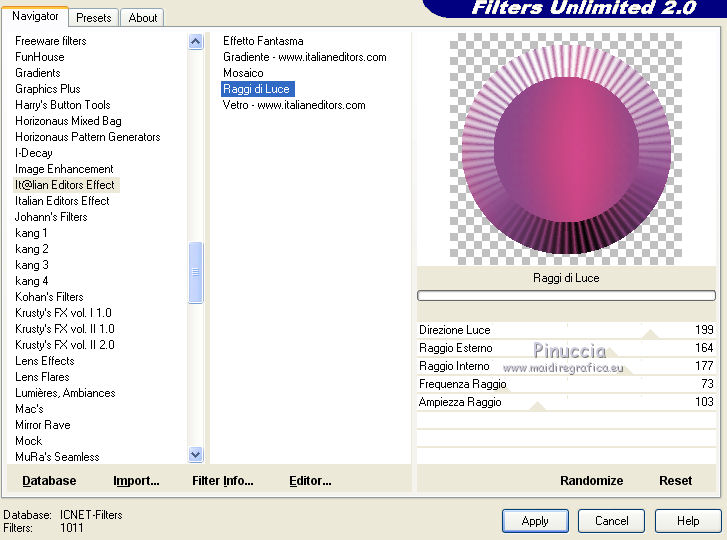Image resolution: width=727 pixels, height=540 pixels.
Task: Select Kohan's Filters category
Action: (x=49, y=297)
